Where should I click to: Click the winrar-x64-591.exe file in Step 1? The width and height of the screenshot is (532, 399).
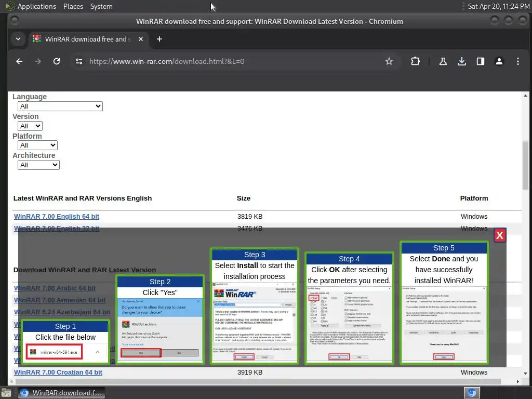54,352
